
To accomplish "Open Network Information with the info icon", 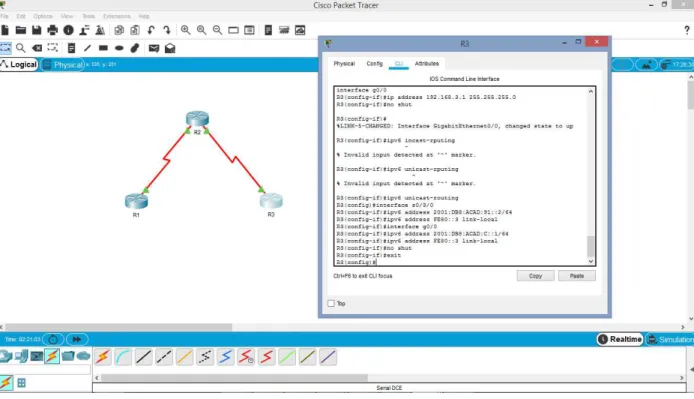I will pyautogui.click(x=68, y=30).
